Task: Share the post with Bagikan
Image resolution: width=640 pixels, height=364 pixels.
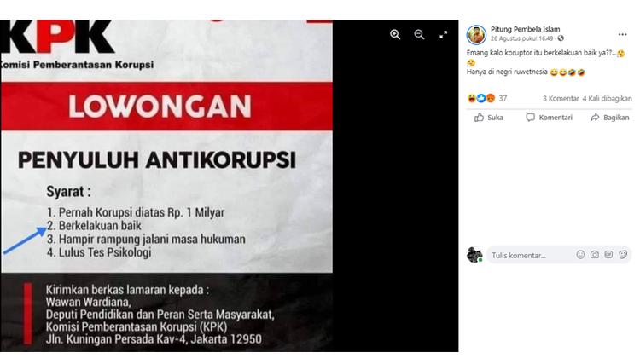Action: tap(610, 118)
